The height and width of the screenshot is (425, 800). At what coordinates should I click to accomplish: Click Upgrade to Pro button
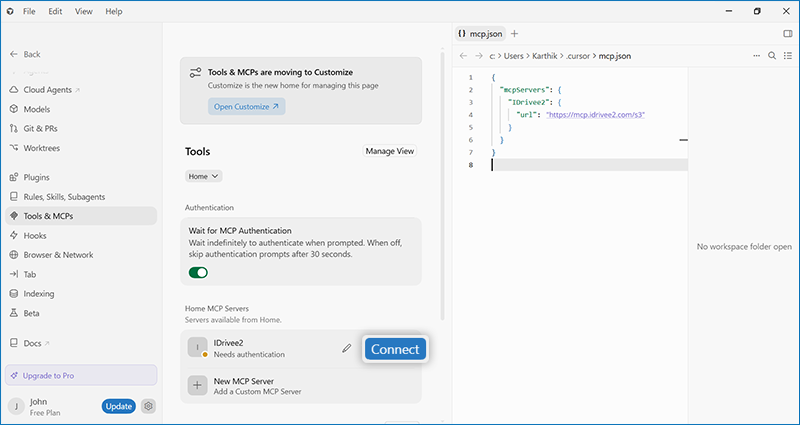(81, 375)
